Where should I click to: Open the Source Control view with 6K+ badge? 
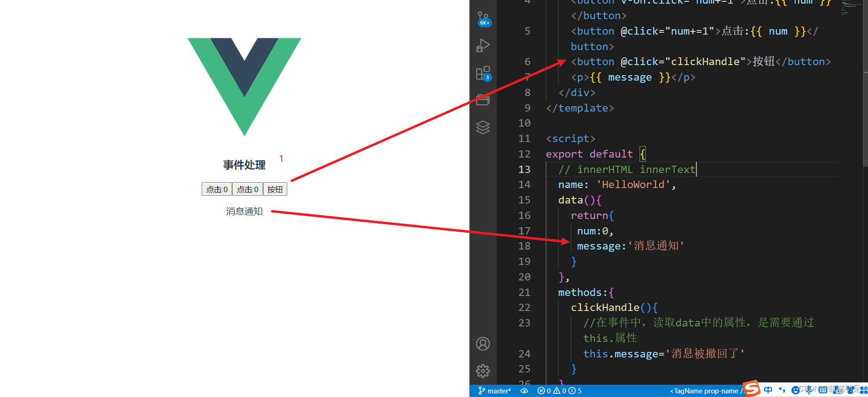483,19
